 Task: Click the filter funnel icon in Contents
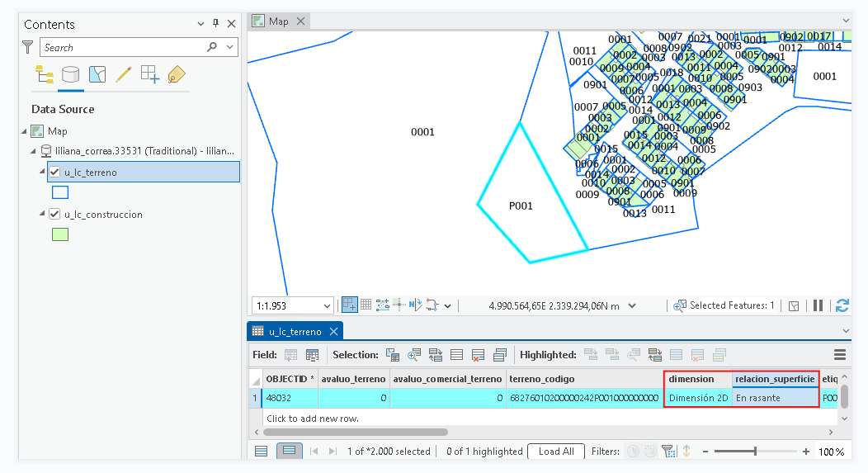28,47
